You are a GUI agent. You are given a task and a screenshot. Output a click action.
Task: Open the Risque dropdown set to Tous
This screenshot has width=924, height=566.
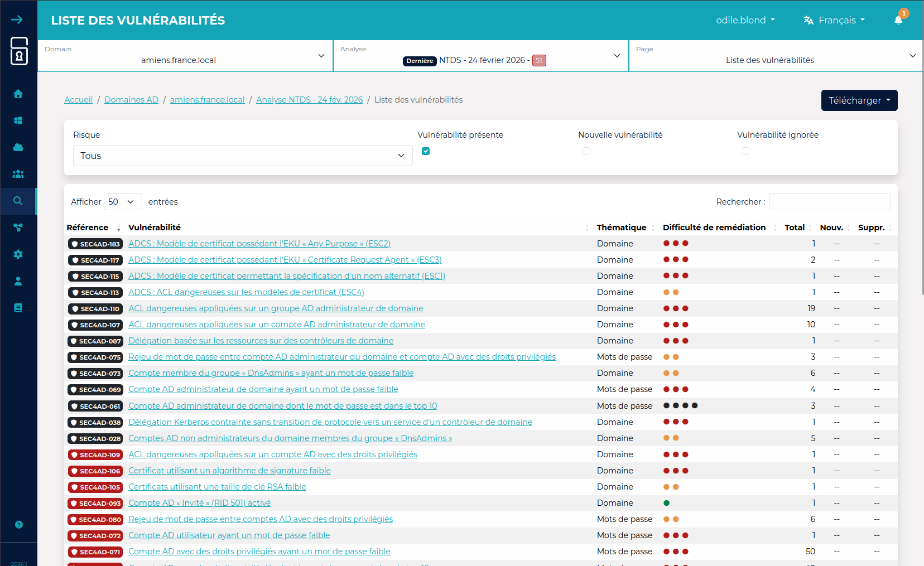point(243,156)
